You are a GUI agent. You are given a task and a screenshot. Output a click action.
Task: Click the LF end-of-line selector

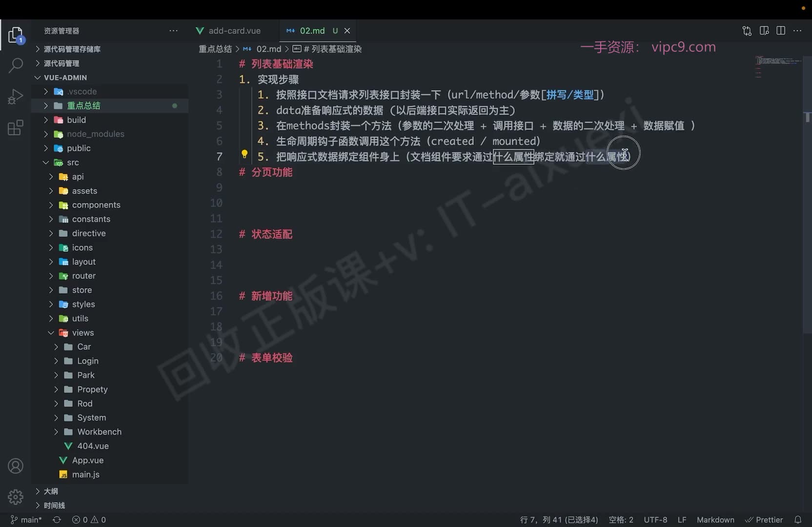click(682, 520)
